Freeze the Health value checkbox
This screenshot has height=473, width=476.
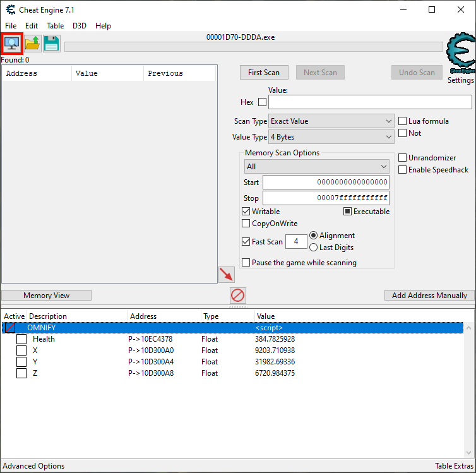pyautogui.click(x=21, y=339)
